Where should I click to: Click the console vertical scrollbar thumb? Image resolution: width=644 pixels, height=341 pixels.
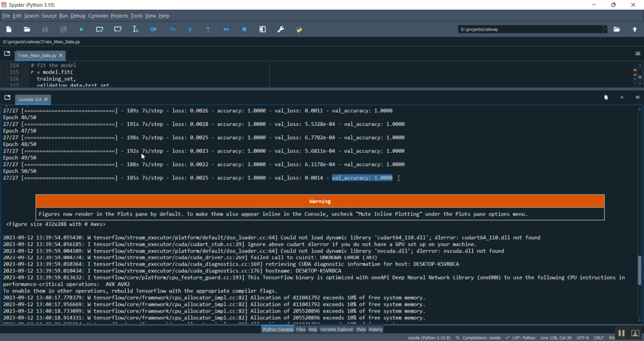pyautogui.click(x=640, y=271)
